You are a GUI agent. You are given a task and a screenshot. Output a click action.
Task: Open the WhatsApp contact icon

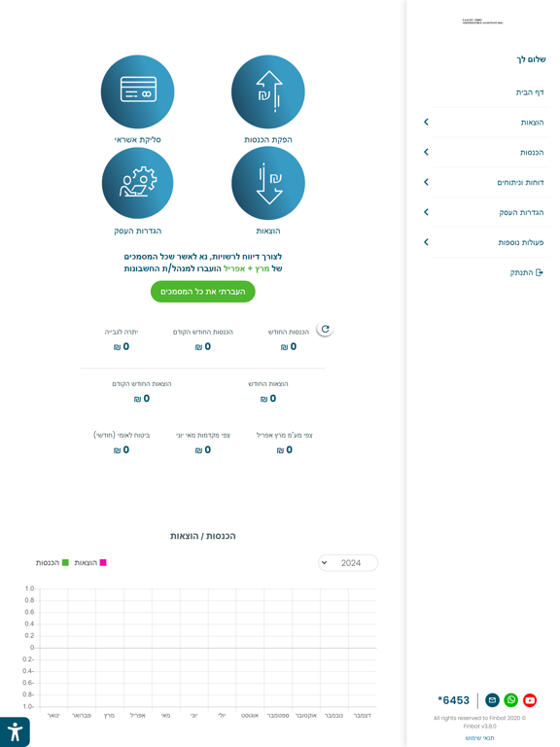click(x=511, y=700)
